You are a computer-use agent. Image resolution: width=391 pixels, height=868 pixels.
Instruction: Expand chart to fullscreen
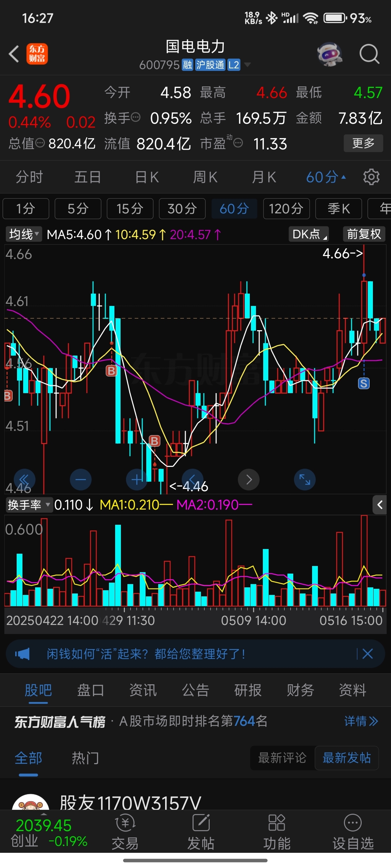tap(305, 480)
